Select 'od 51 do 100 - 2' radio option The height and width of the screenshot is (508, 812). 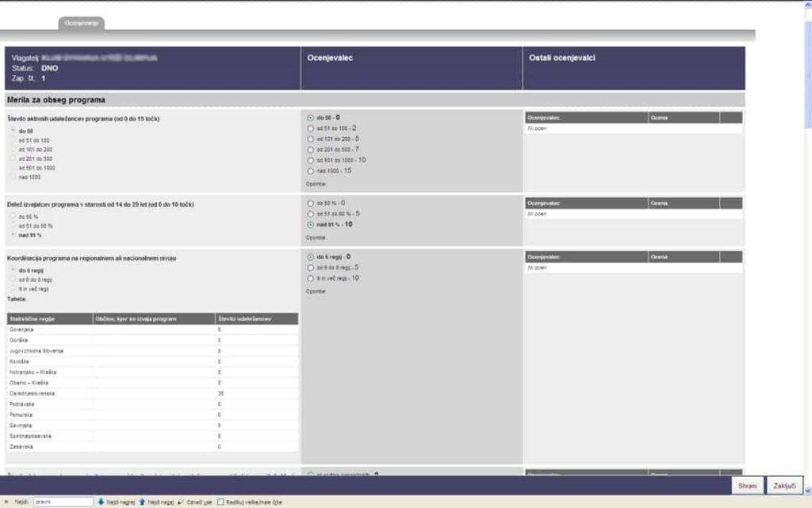(x=310, y=128)
